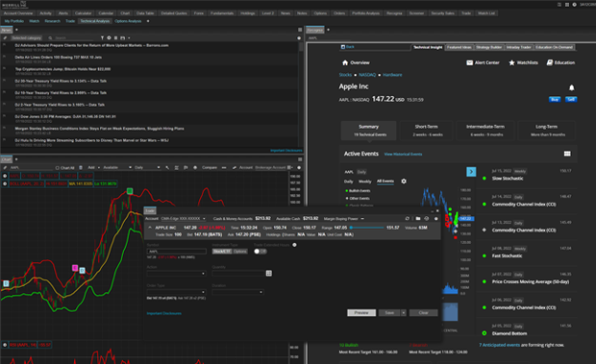Select the Short-Term tab

(426, 131)
